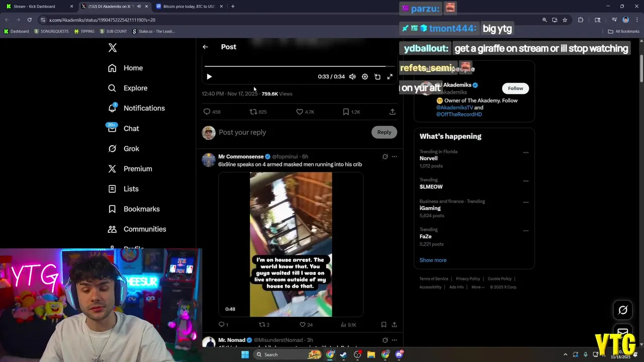The width and height of the screenshot is (644, 362).
Task: Open Grok from the sidebar
Action: 123,148
